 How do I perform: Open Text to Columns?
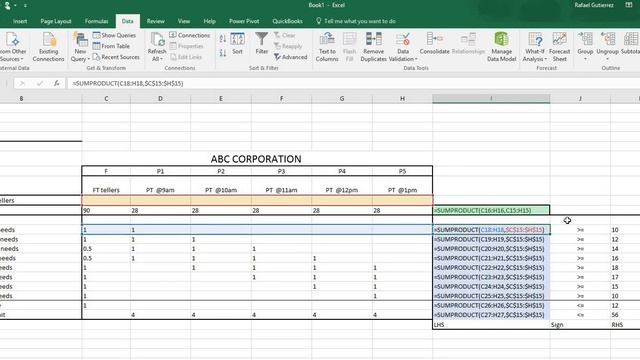pyautogui.click(x=327, y=47)
